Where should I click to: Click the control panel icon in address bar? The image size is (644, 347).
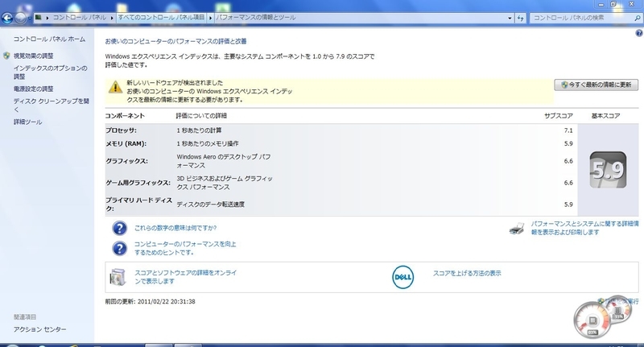(38, 18)
